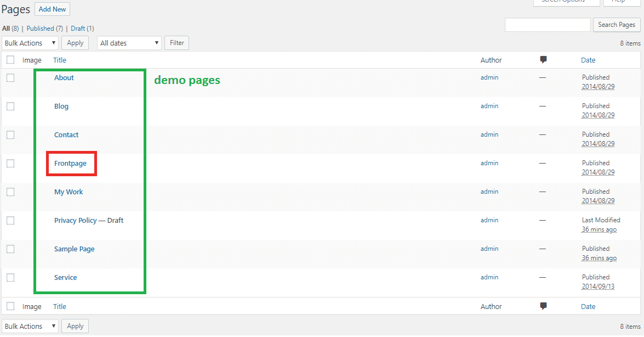
Task: Filter by Published pages
Action: 40,29
